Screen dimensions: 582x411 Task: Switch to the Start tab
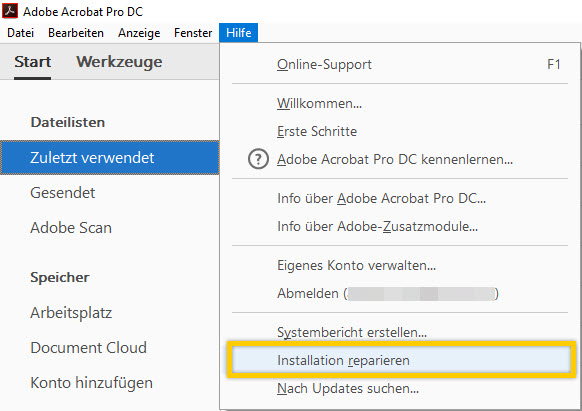pos(33,62)
